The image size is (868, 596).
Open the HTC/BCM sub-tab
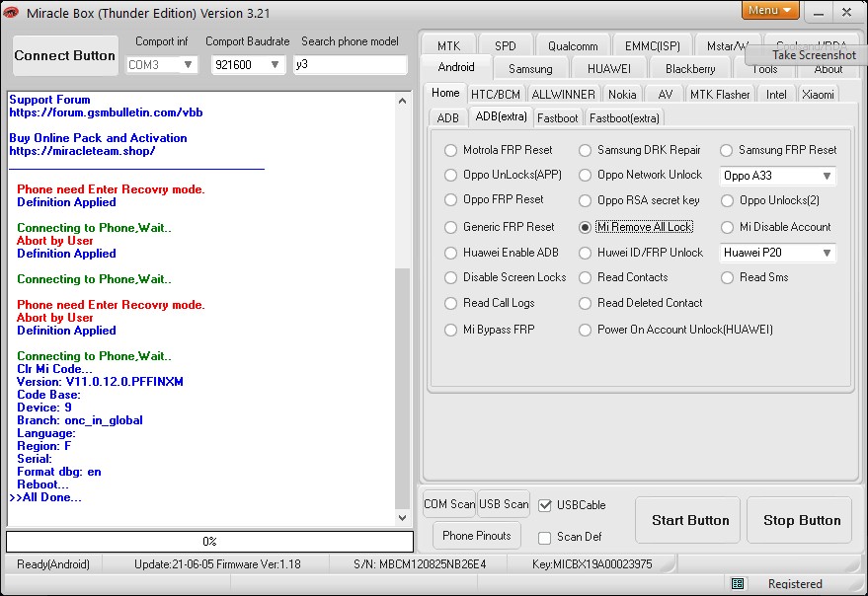[496, 95]
